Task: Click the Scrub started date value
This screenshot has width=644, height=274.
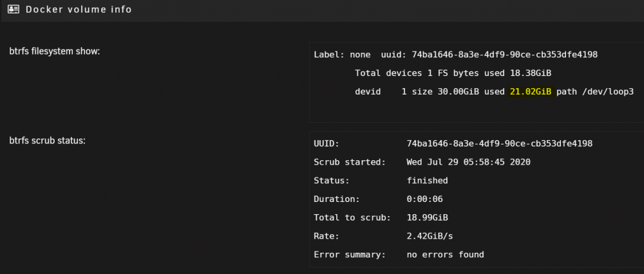Action: pyautogui.click(x=469, y=162)
